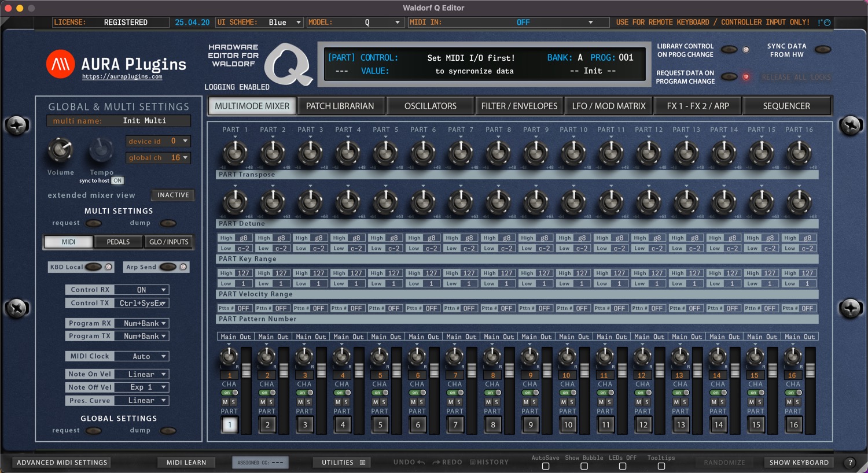Open the History list

489,463
